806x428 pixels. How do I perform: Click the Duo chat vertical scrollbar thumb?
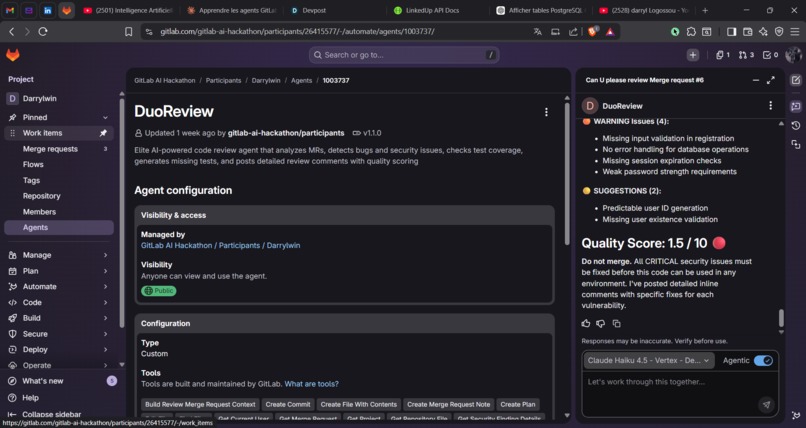point(781,318)
